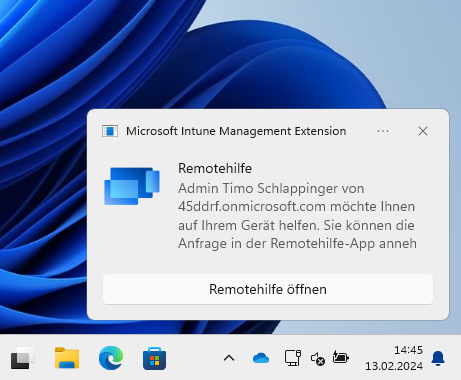Screen dimensions: 461x380
Task: Open the clock showing 14:45 13.02.2024
Action: coord(394,358)
